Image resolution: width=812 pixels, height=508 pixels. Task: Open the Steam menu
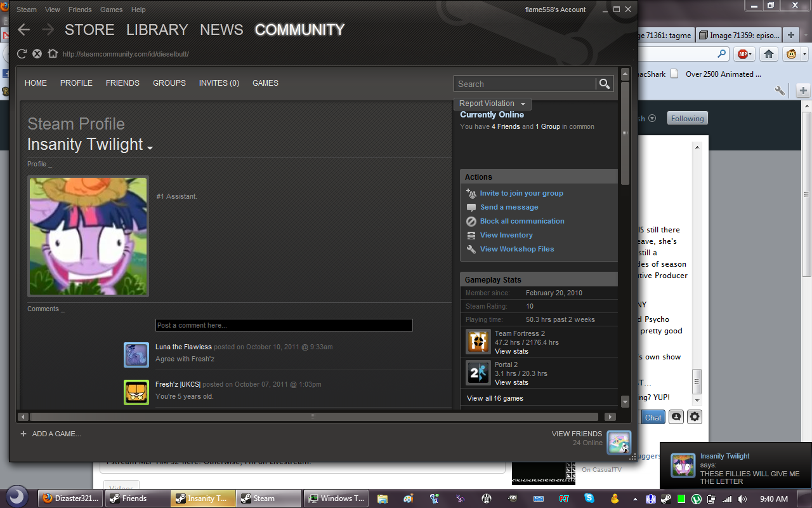click(x=27, y=10)
